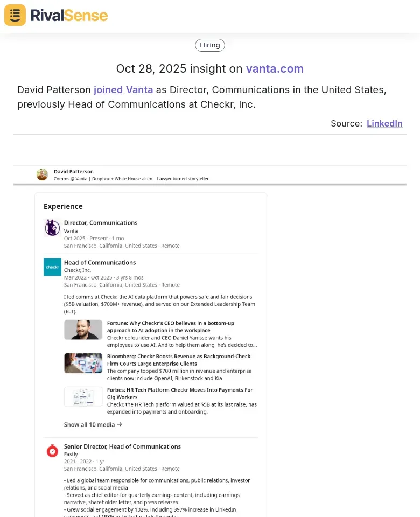Viewport: 420px width, 517px height.
Task: Click the RivalSense brand name
Action: click(x=69, y=15)
